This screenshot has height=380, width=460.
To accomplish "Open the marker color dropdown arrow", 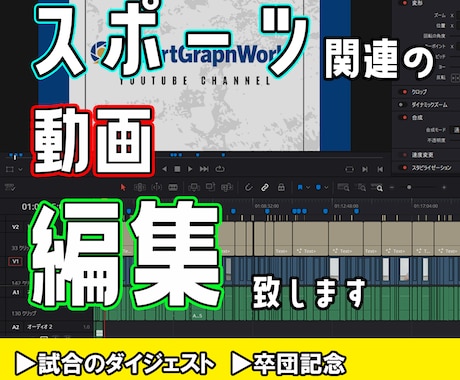I will tap(326, 188).
